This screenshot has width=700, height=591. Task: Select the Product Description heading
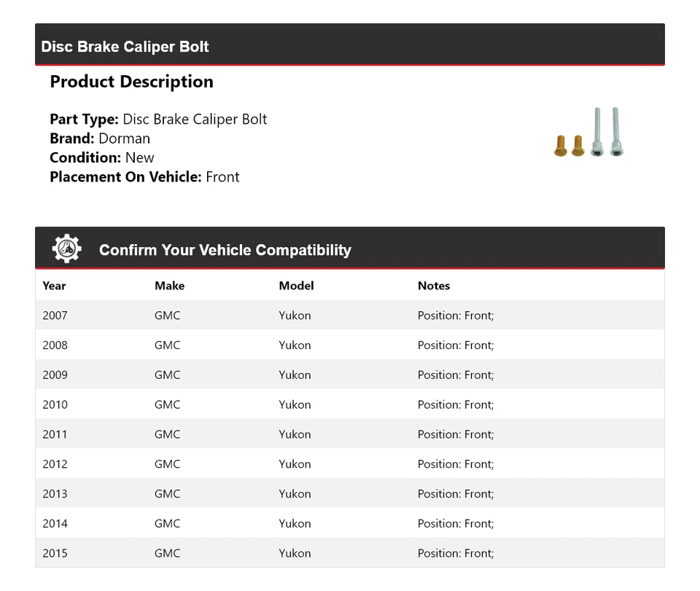131,82
